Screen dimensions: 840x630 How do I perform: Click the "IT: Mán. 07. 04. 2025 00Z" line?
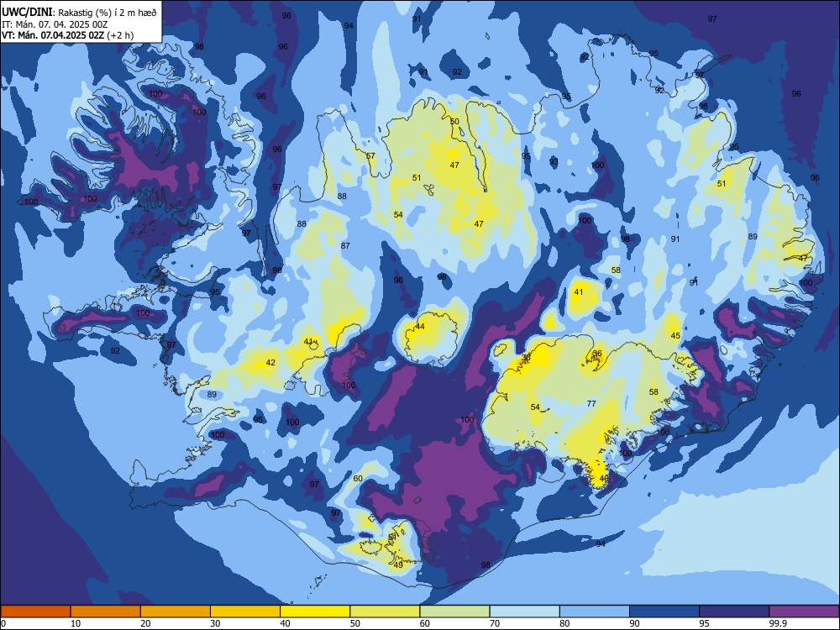click(x=55, y=24)
